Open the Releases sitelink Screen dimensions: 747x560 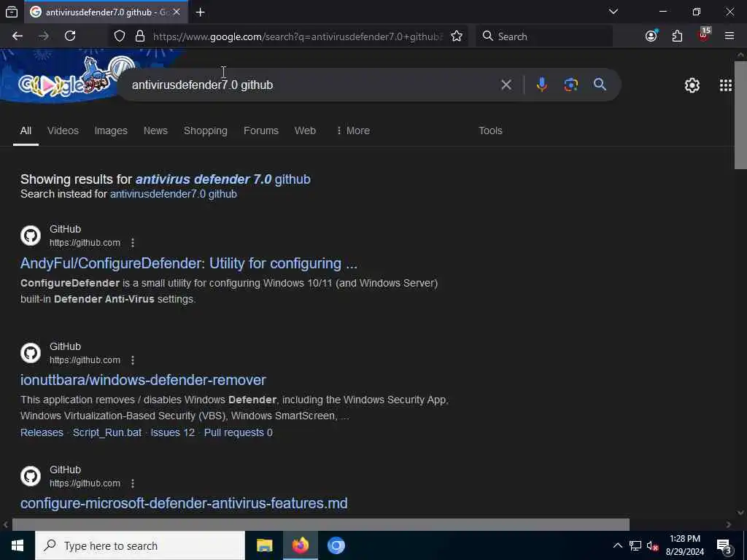pyautogui.click(x=42, y=432)
